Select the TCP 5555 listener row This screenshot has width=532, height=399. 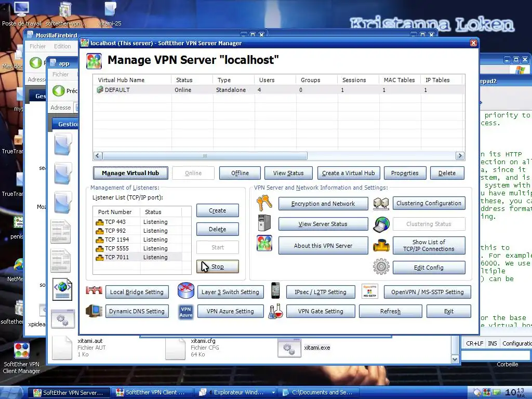click(x=137, y=248)
